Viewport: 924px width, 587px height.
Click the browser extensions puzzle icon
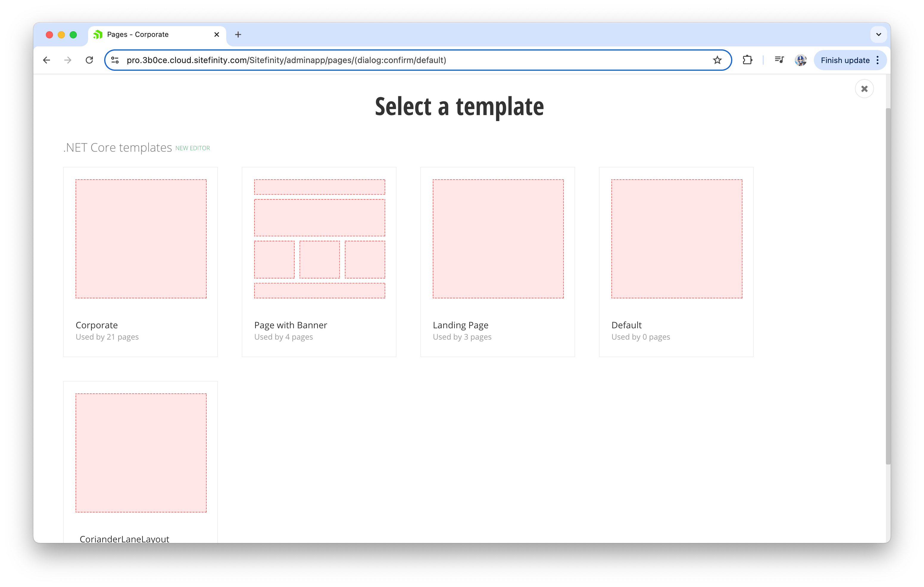tap(747, 60)
